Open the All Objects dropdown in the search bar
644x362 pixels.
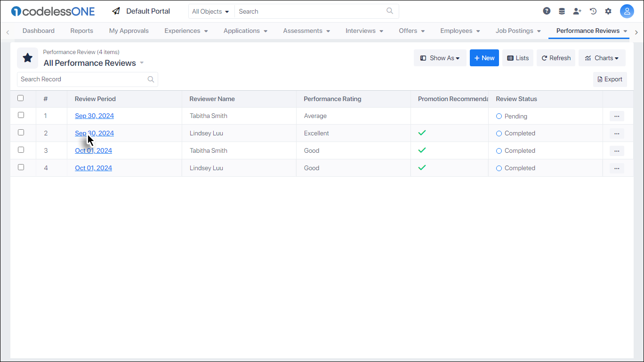click(x=211, y=11)
